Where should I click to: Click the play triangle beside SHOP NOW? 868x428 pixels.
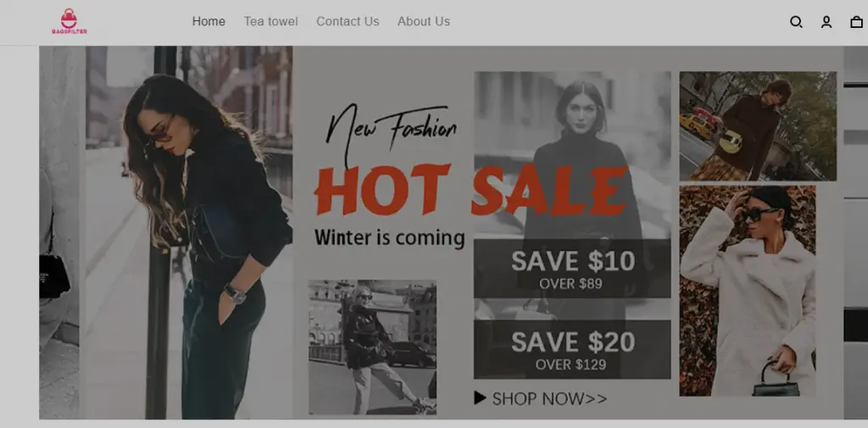[x=480, y=397]
